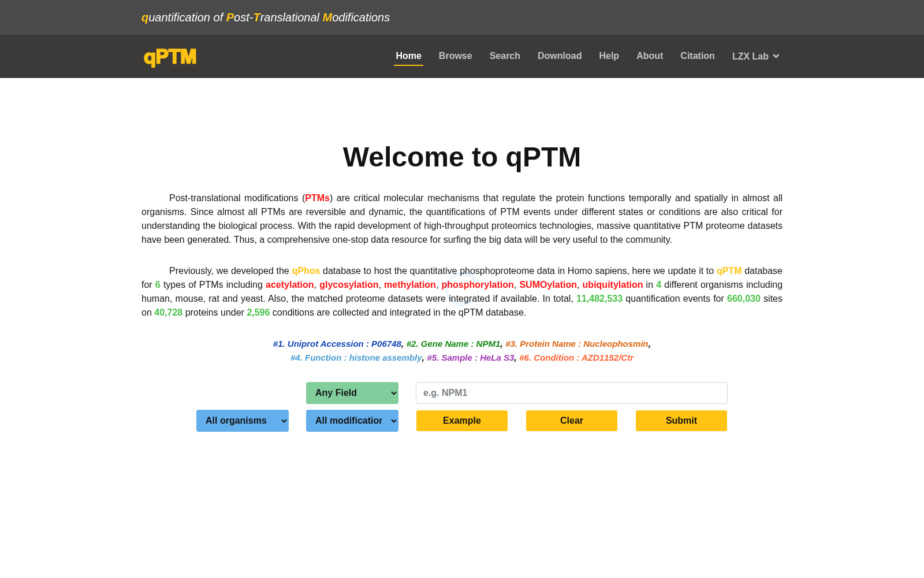Click the Condition AZD1152/Ctr example
The height and width of the screenshot is (578, 924).
[x=576, y=358]
